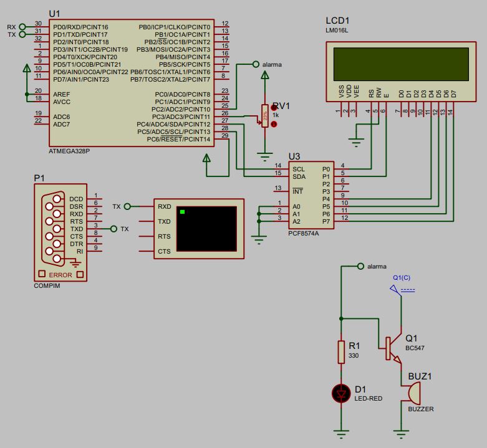Click the PD0/RXD/PCINT16 pin label
Screen dimensions: 487x448
81,27
